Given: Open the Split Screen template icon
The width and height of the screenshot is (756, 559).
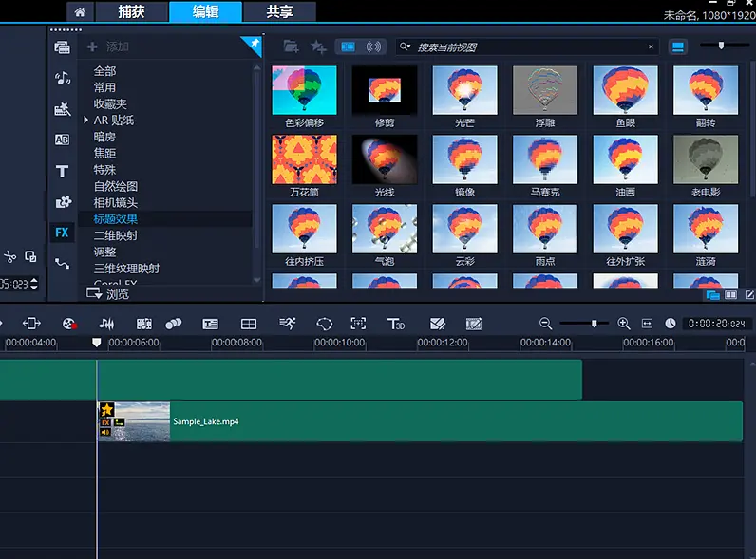Looking at the screenshot, I should coord(249,324).
